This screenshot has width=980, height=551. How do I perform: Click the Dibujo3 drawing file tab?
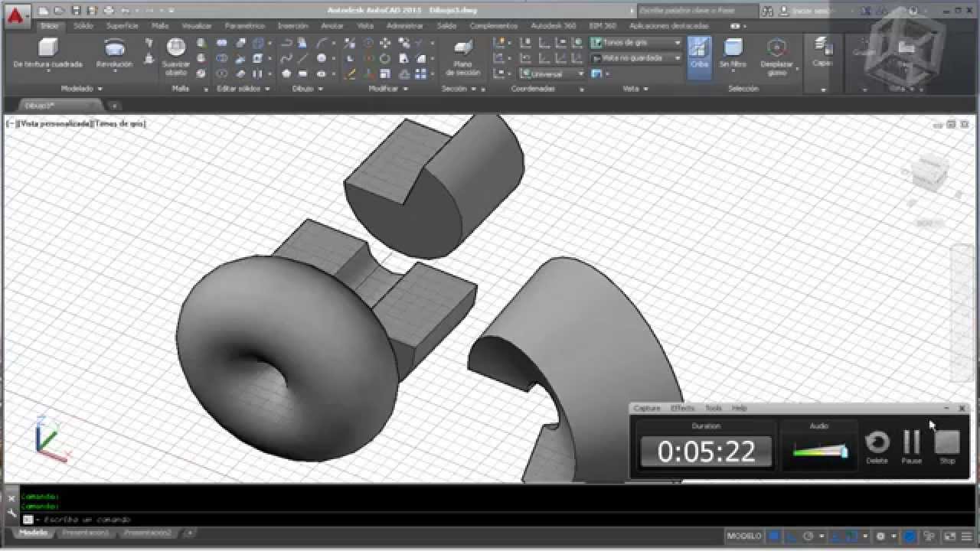[52, 106]
